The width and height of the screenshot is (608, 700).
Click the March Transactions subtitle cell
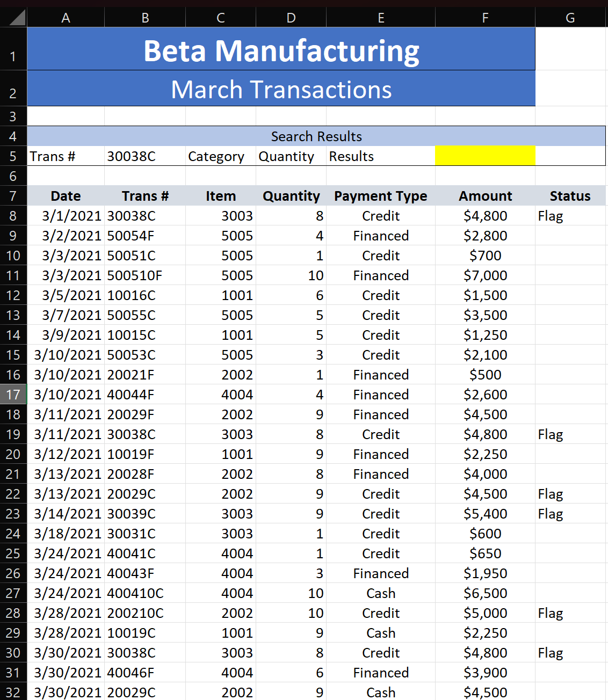coord(281,89)
